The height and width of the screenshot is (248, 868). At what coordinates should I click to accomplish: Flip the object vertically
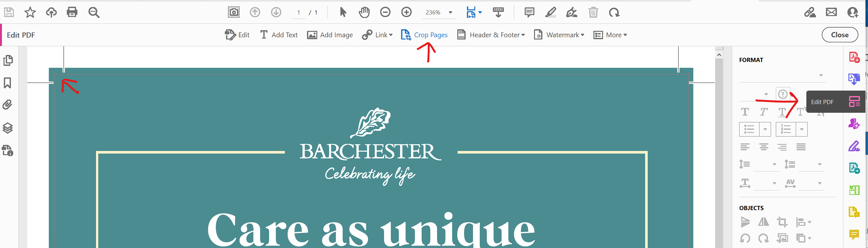click(745, 222)
